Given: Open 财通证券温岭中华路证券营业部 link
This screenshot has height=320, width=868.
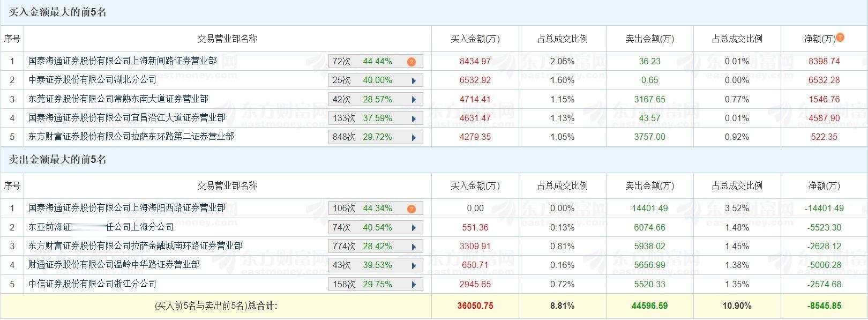Looking at the screenshot, I should pos(114,265).
